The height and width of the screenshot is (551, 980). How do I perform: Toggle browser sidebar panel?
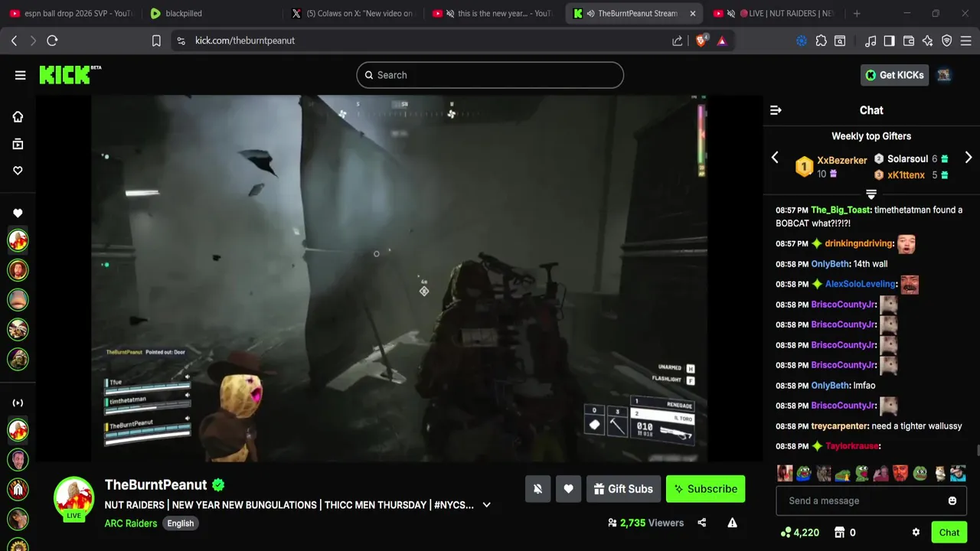coord(889,41)
